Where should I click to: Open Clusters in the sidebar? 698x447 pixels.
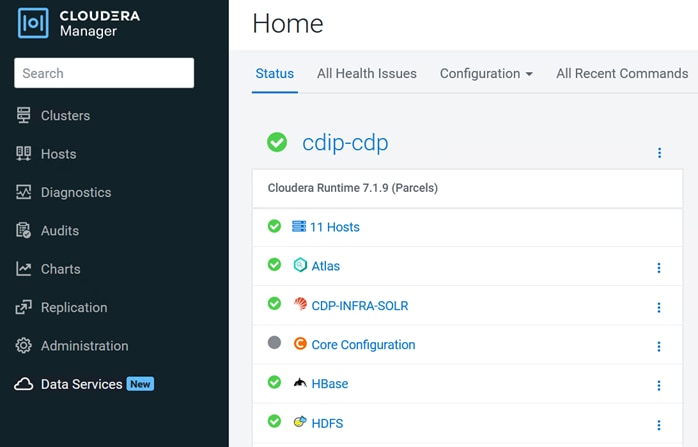tap(65, 115)
